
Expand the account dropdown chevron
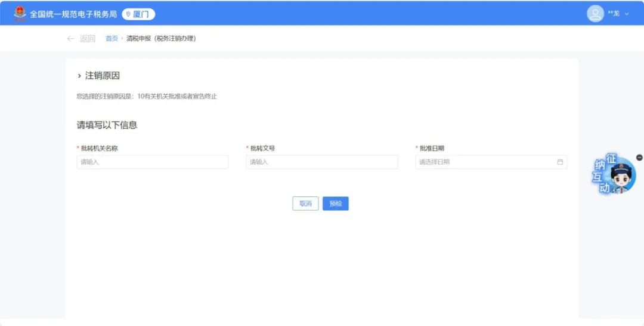tap(627, 14)
